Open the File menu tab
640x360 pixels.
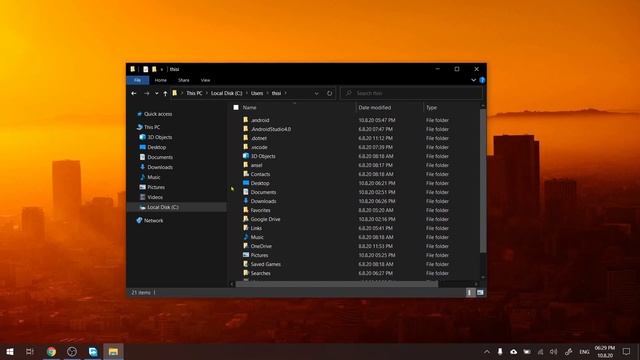(138, 80)
